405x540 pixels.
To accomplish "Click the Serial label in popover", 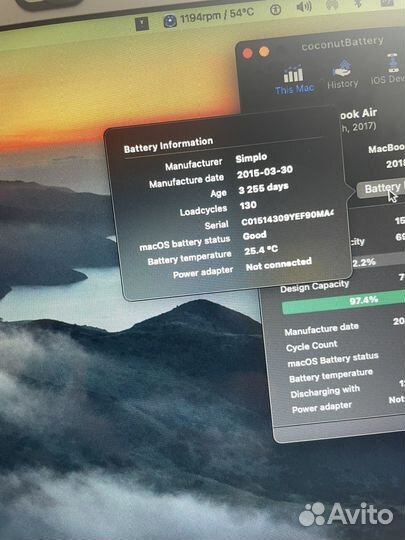I will [x=216, y=226].
